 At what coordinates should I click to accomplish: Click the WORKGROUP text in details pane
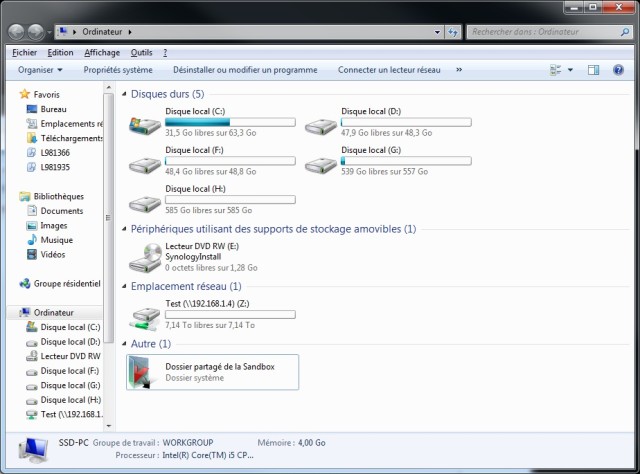(188, 443)
